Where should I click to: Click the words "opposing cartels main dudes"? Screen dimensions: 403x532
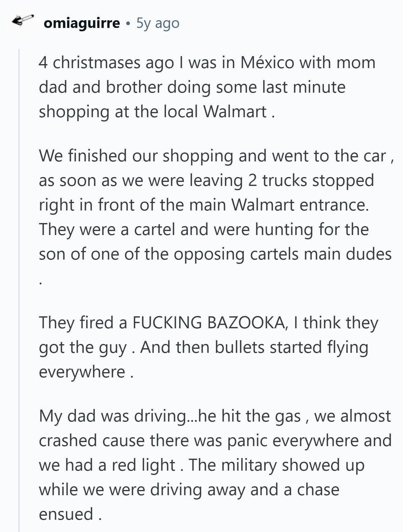pos(282,254)
